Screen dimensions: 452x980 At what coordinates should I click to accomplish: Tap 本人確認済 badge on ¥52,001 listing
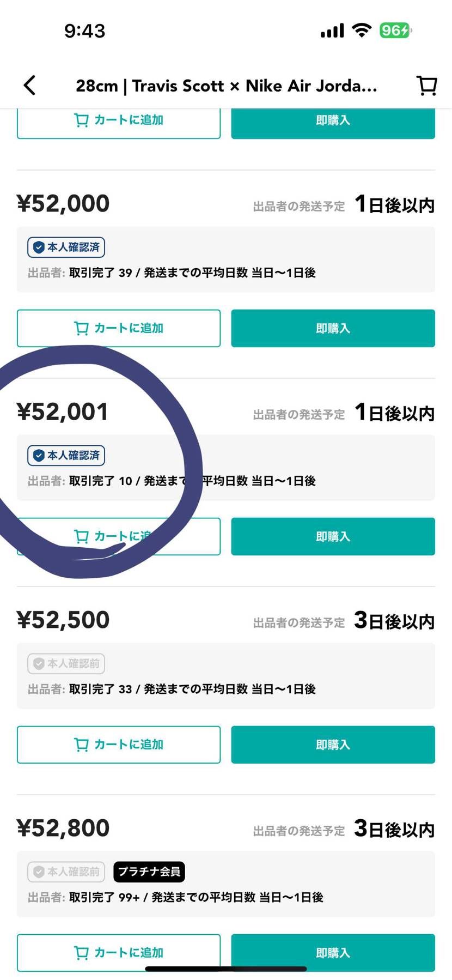coord(66,456)
